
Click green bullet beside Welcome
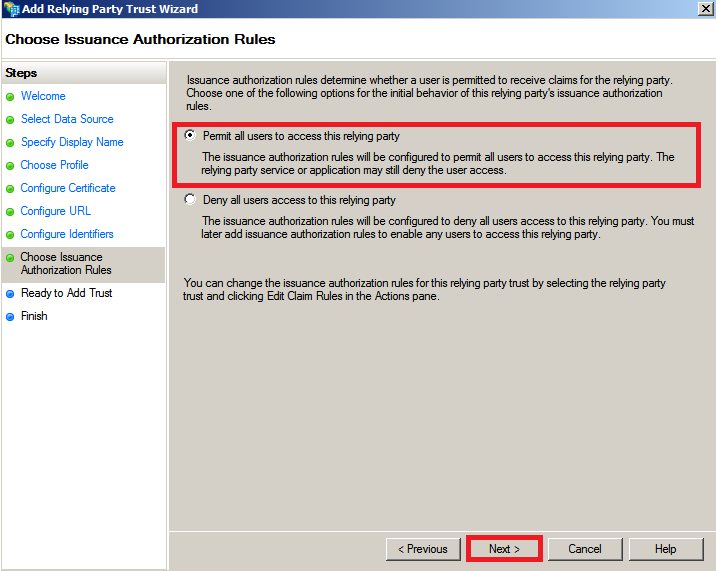click(x=10, y=97)
